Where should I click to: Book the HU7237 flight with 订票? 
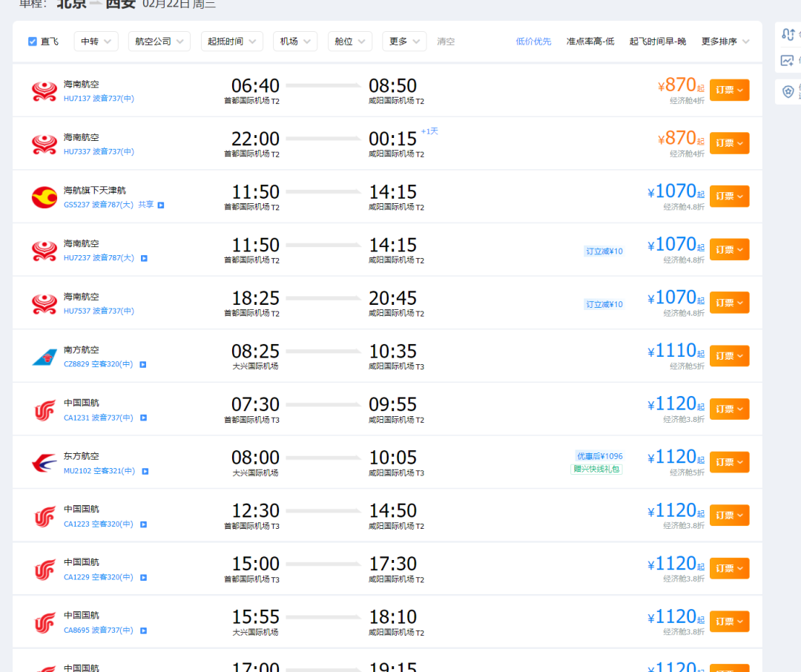click(730, 249)
